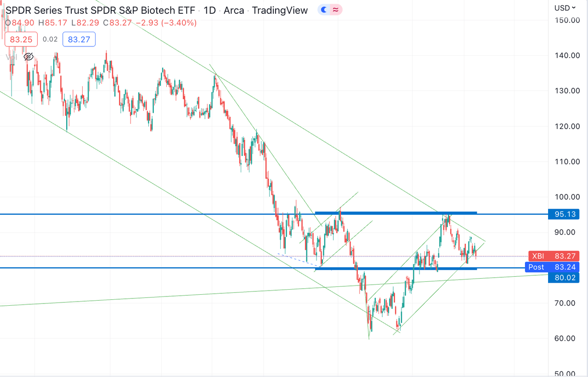Show the hidden Vol indicator via eye icon
The image size is (588, 377).
pyautogui.click(x=28, y=57)
